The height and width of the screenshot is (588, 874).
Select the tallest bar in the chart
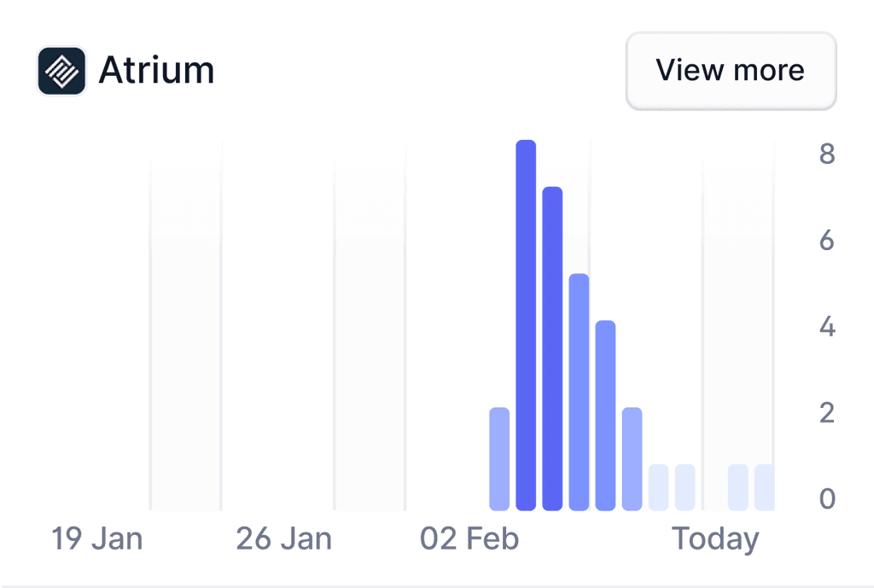(x=526, y=325)
